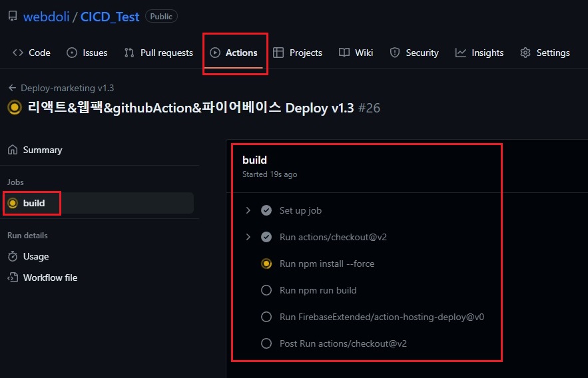Select the build job in sidebar

[99, 203]
